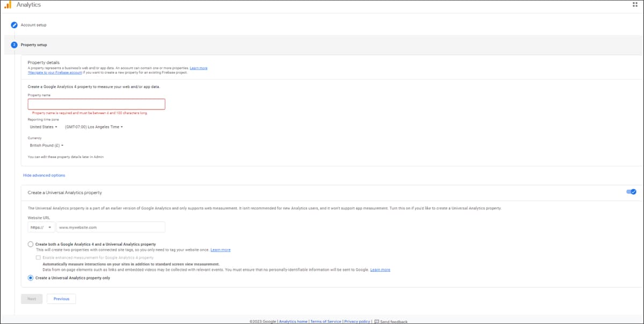
Task: Open Learn more link about connected site tags
Action: (x=221, y=250)
